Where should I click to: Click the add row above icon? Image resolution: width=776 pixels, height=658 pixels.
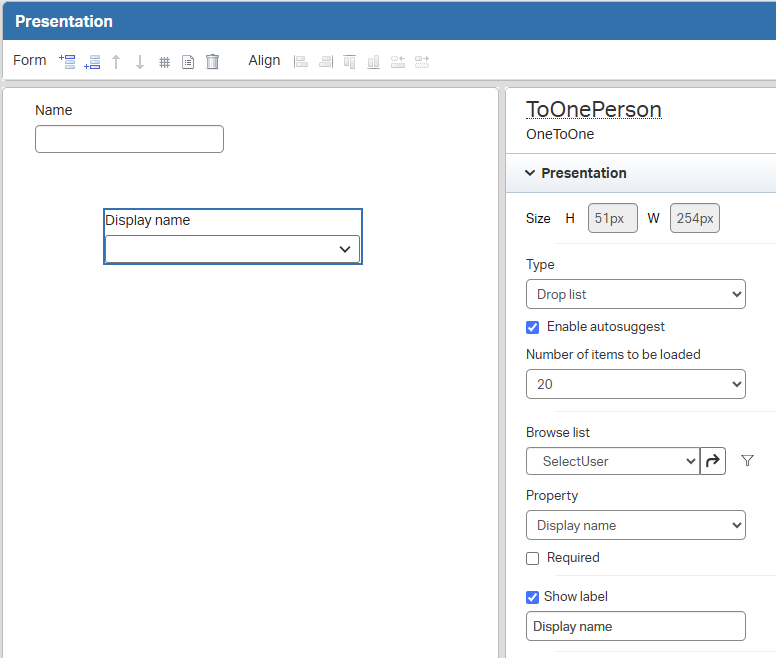[x=68, y=61]
